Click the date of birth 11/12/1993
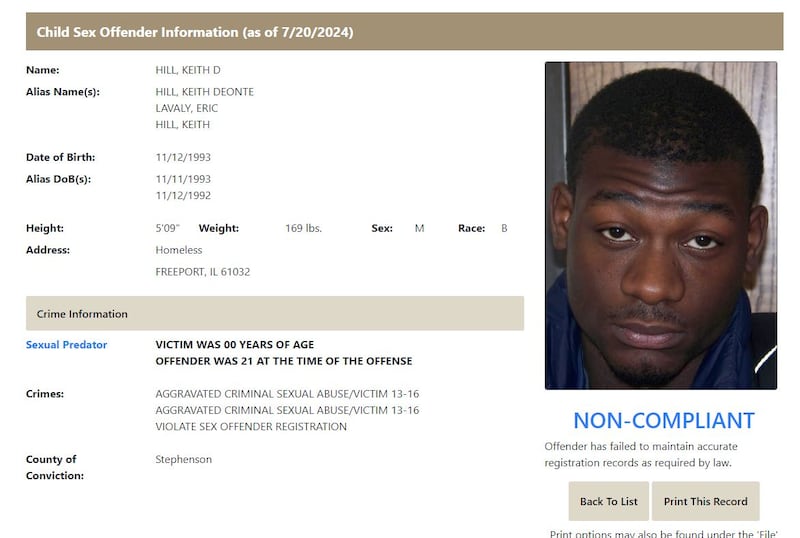The height and width of the screenshot is (538, 800). (x=183, y=157)
